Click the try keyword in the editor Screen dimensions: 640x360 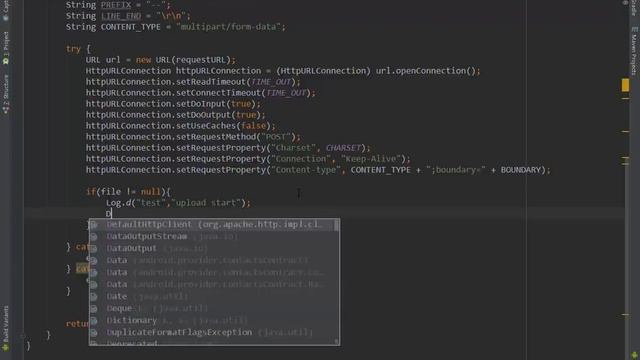point(73,49)
